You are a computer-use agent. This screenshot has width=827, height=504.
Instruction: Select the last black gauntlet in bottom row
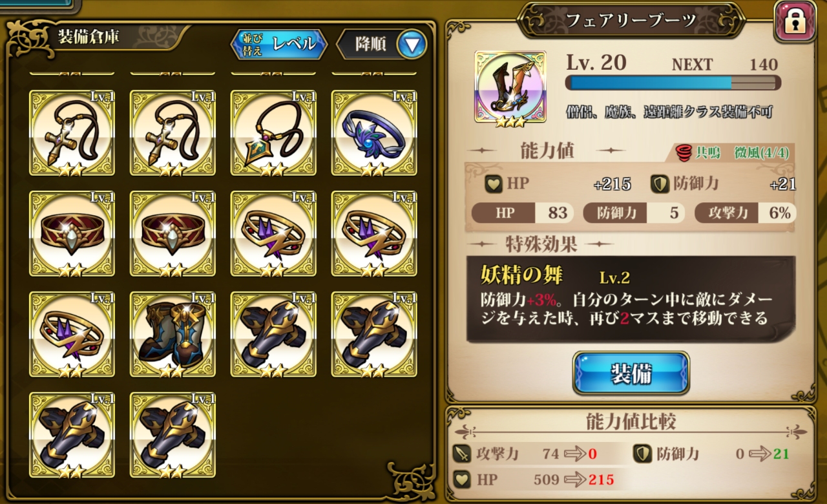pos(173,436)
